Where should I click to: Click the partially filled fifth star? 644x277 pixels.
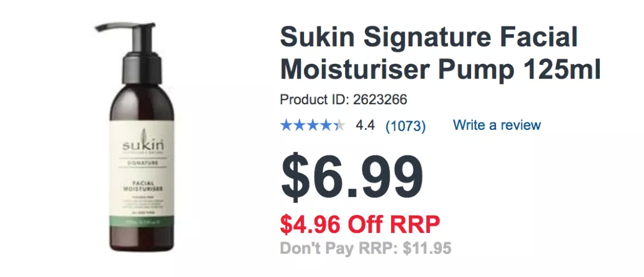(x=339, y=125)
